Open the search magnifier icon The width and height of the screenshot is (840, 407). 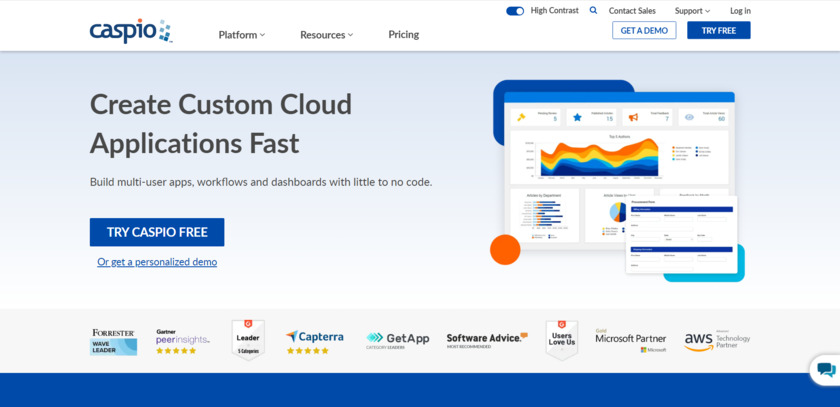(x=593, y=10)
